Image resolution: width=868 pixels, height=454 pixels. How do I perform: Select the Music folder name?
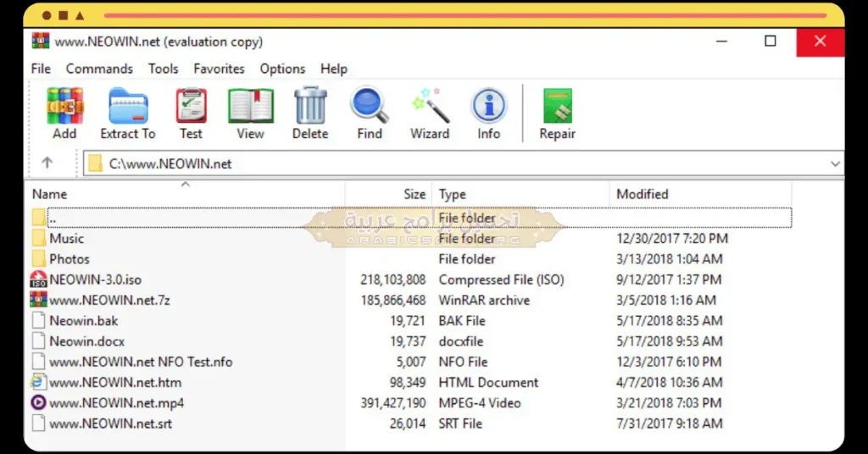(x=66, y=238)
